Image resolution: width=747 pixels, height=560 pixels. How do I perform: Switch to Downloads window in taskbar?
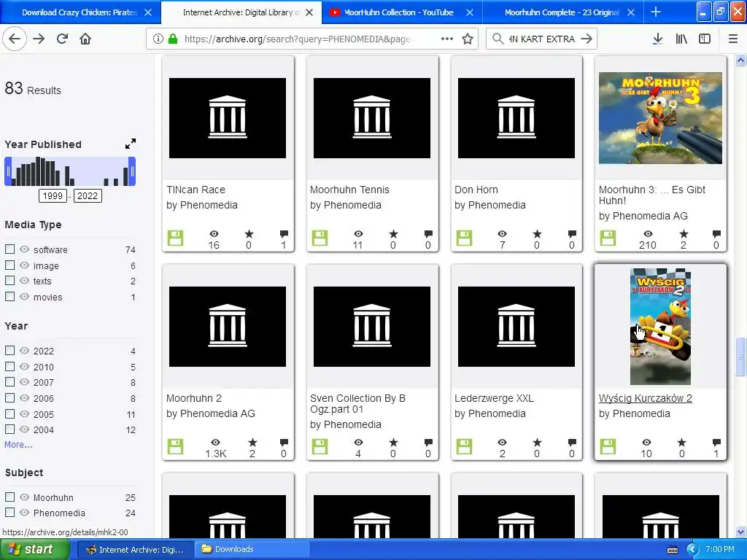tap(252, 550)
